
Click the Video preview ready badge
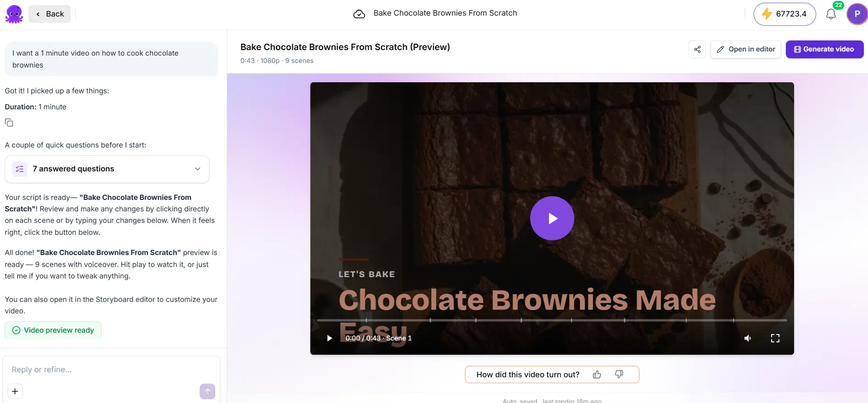coord(53,330)
